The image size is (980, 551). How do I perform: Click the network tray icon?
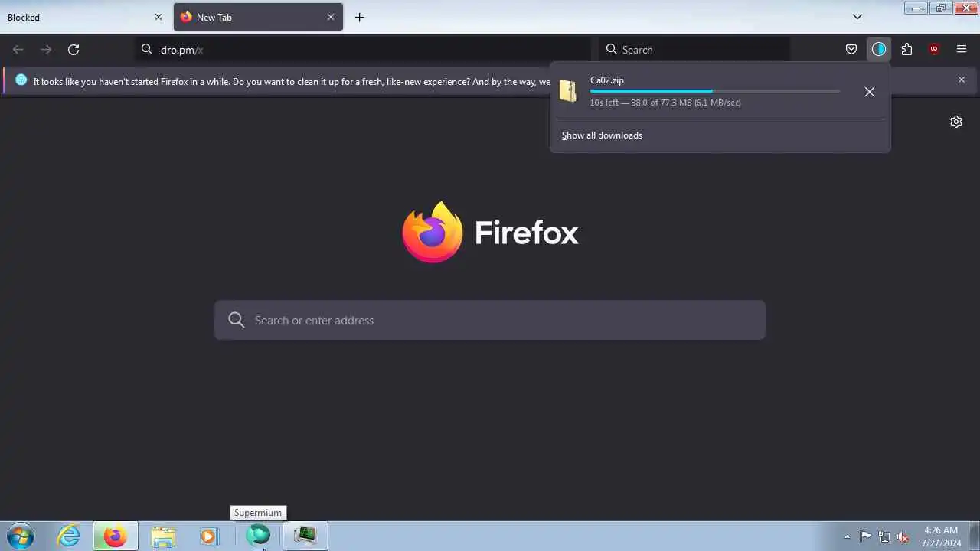pyautogui.click(x=884, y=536)
